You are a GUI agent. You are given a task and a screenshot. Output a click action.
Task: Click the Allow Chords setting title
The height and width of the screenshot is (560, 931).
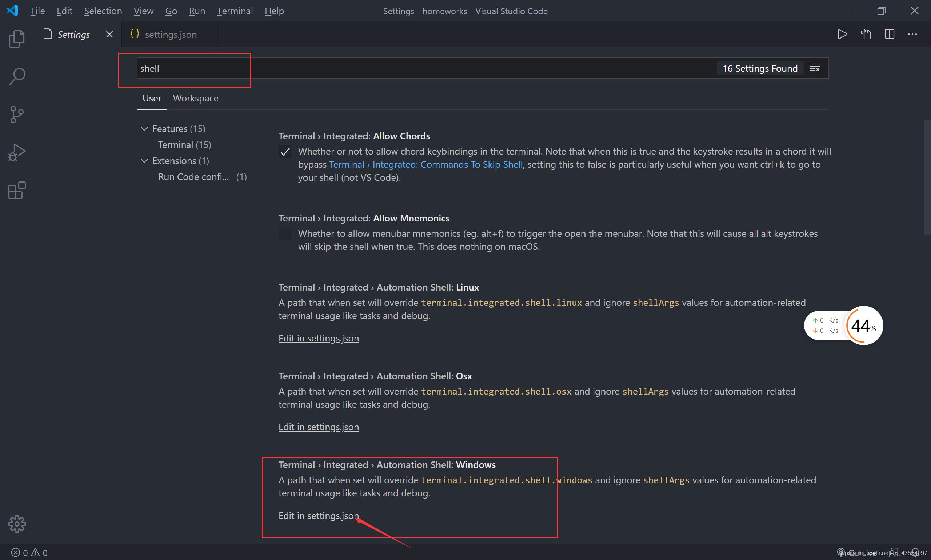click(354, 136)
